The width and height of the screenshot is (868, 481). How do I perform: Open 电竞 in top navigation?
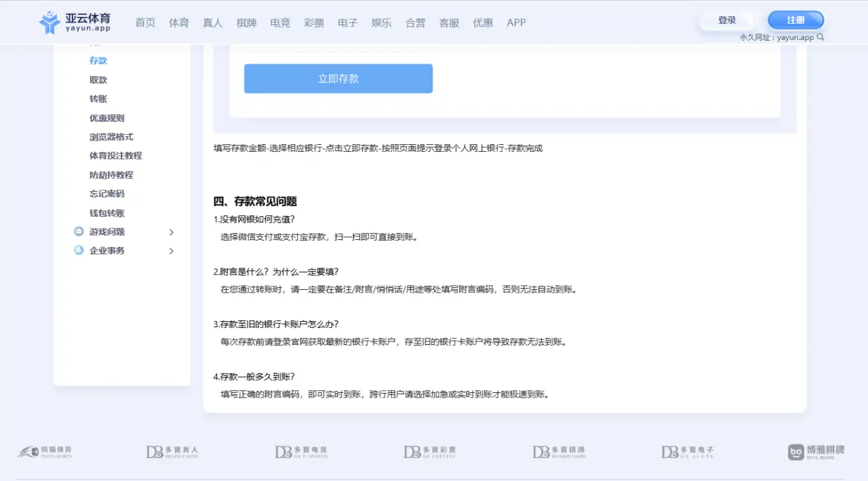[280, 22]
